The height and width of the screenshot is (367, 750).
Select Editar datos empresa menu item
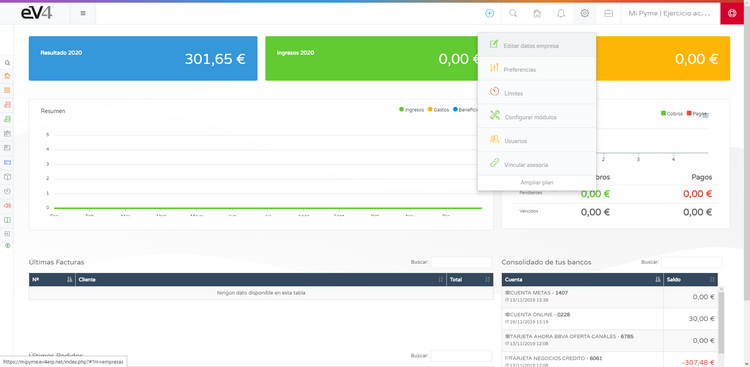pos(537,44)
